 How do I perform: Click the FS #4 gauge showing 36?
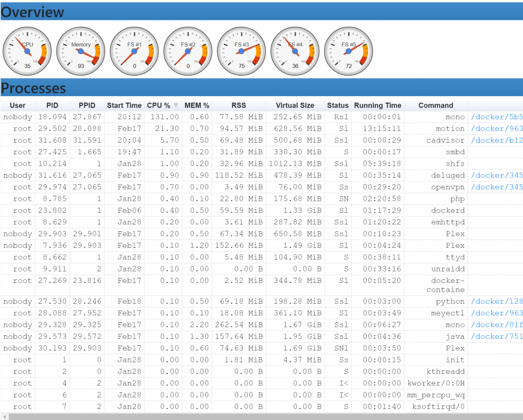(295, 51)
